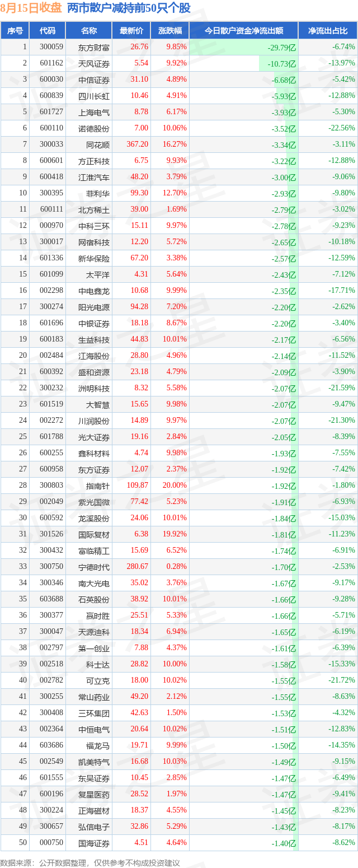The width and height of the screenshot is (358, 868).
Task: Click the stock 赢时胜
Action: (98, 615)
